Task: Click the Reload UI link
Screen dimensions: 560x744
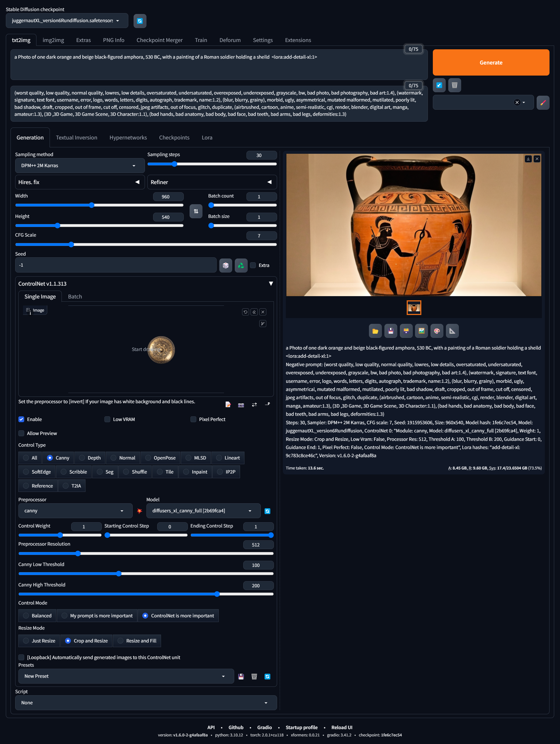Action: [342, 727]
